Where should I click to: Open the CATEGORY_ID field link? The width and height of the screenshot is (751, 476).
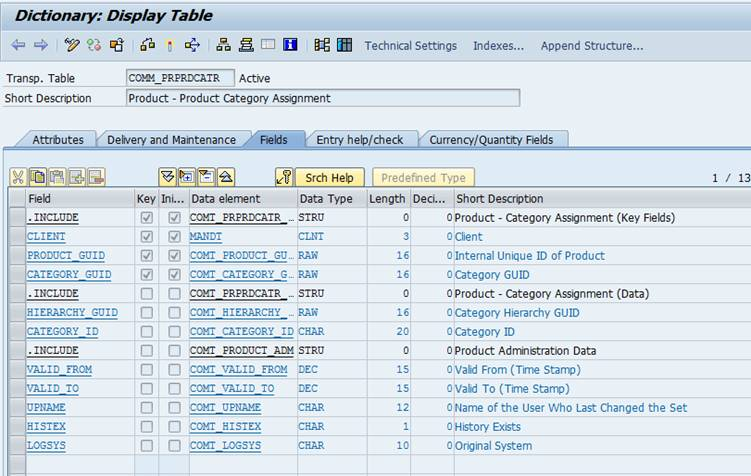[62, 331]
